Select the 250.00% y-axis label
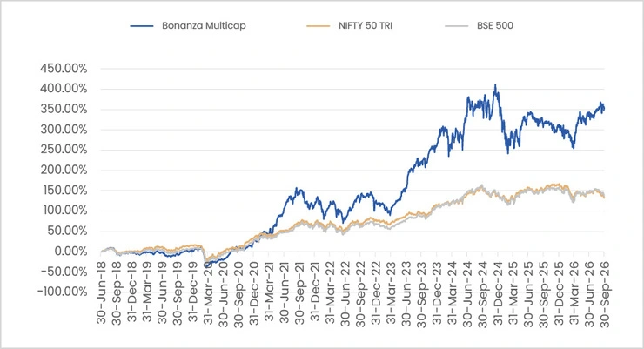The image size is (644, 349). coord(64,150)
